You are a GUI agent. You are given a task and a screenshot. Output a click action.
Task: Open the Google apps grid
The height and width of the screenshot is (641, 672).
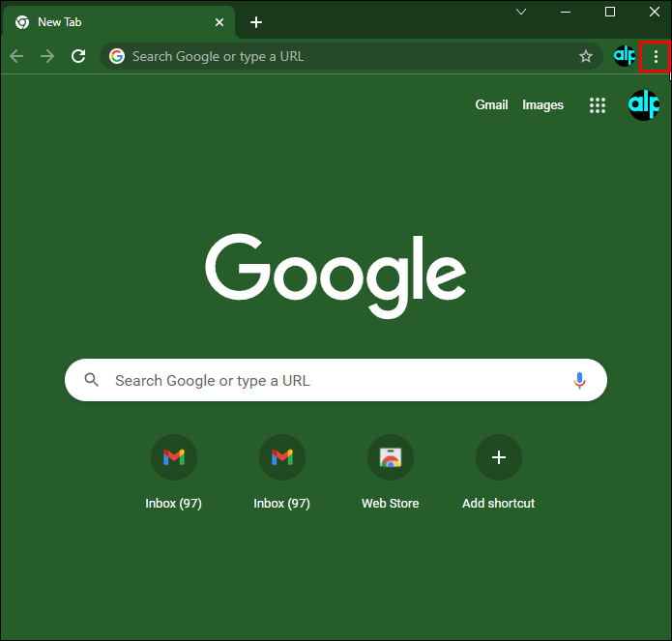598,105
